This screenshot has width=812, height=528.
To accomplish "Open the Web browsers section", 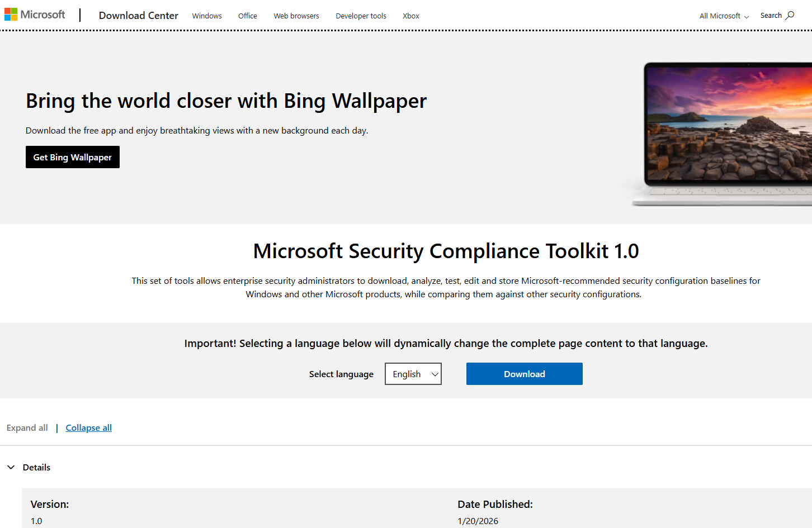I will click(x=296, y=16).
